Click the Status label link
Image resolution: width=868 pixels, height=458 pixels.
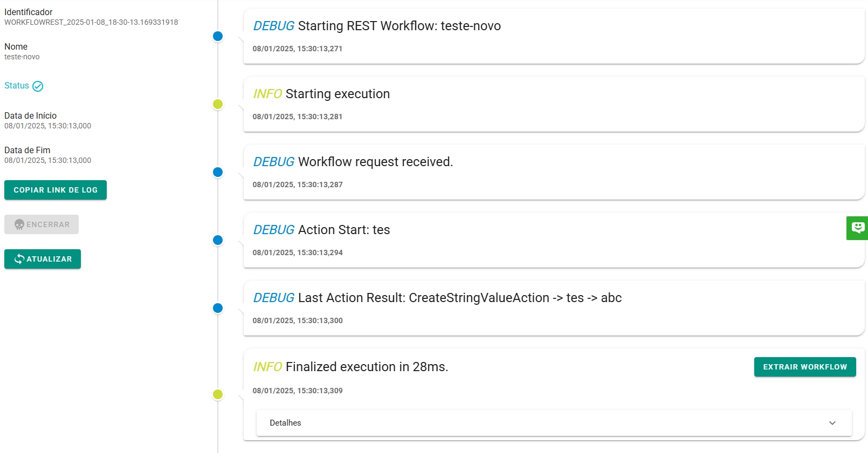(17, 86)
